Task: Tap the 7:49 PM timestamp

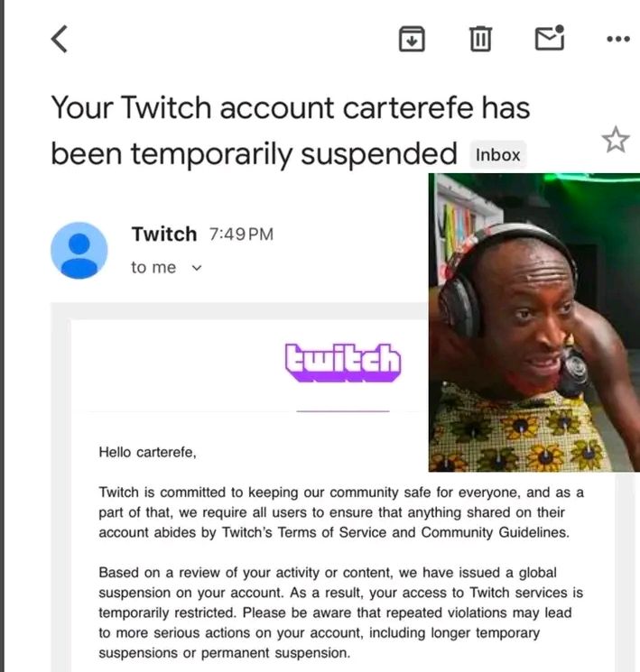Action: pos(241,235)
